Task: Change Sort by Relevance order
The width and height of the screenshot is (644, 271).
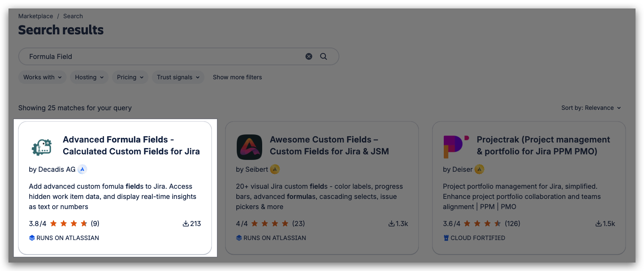Action: (x=591, y=108)
